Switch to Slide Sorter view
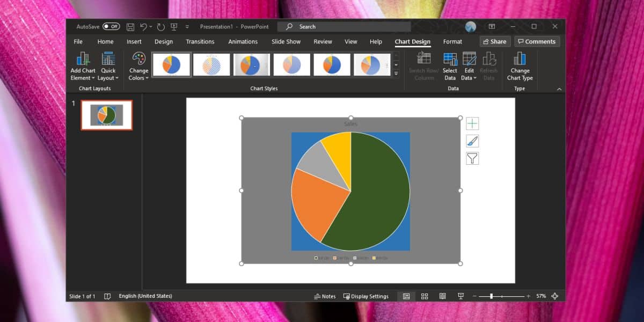This screenshot has width=644, height=322. tap(425, 296)
